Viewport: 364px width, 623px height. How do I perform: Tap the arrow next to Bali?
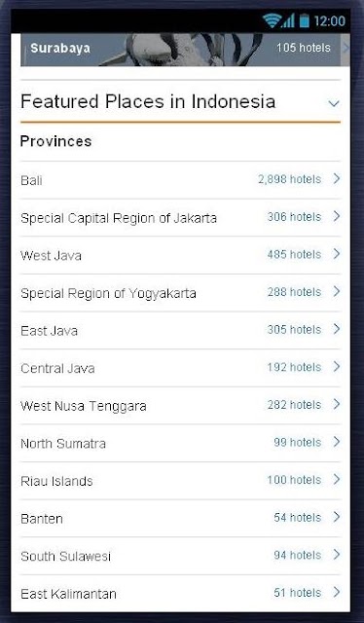337,179
